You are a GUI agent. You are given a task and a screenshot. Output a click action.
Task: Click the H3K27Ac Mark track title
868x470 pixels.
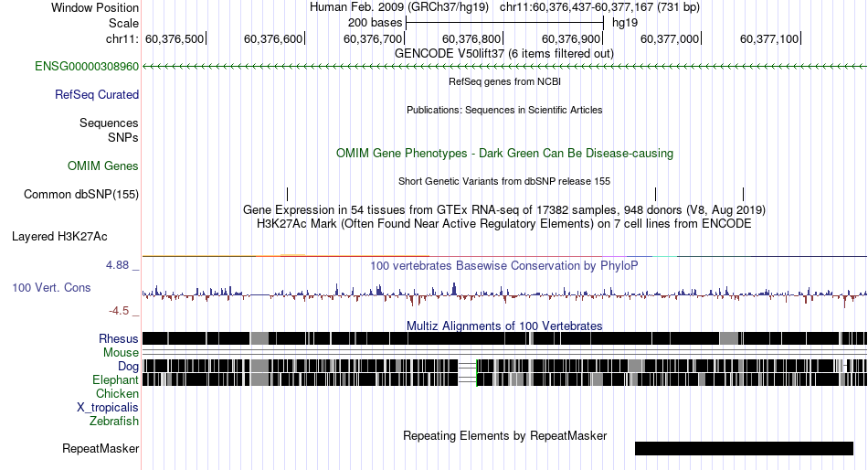504,224
